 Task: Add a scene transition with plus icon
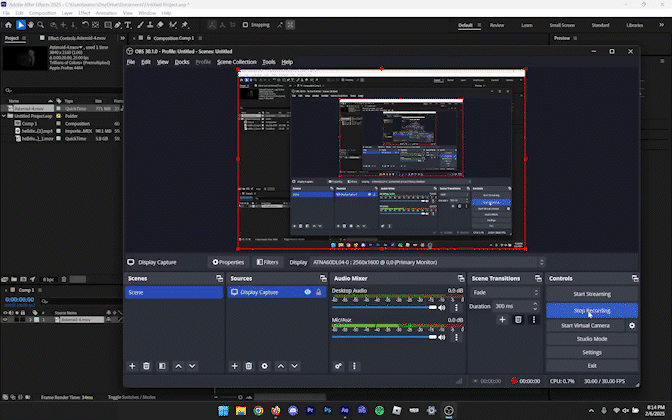click(x=502, y=320)
